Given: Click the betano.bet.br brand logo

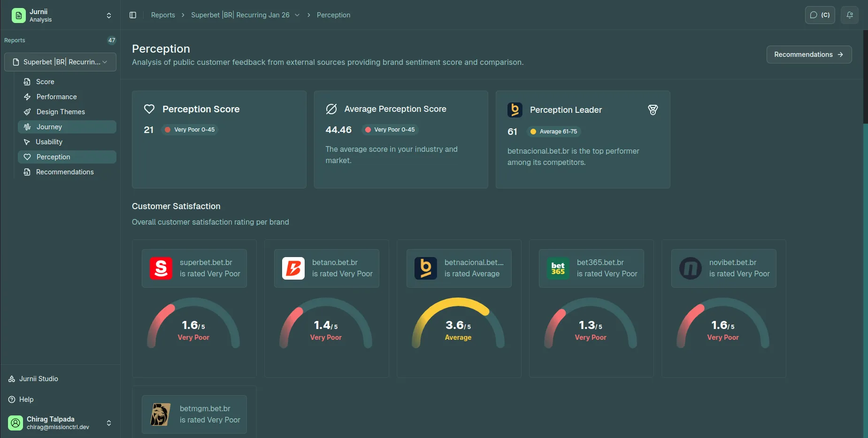Looking at the screenshot, I should pos(293,268).
